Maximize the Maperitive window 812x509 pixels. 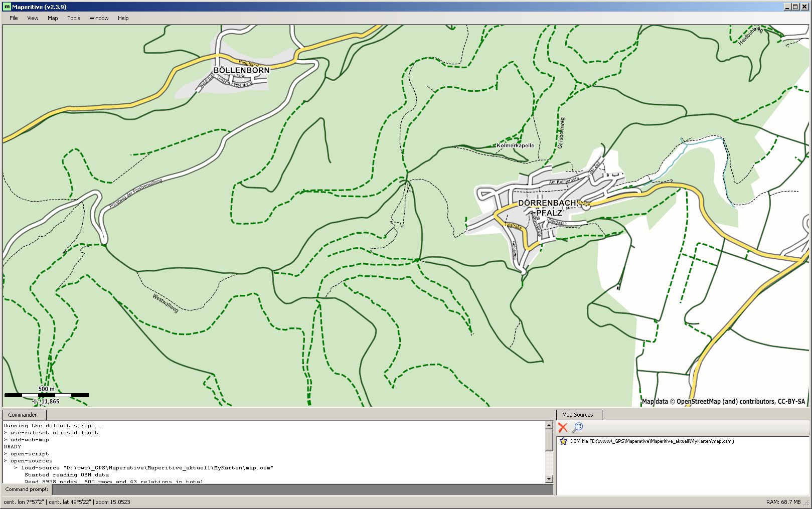click(x=795, y=7)
